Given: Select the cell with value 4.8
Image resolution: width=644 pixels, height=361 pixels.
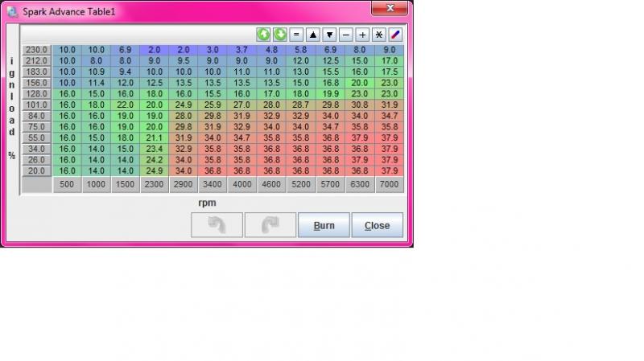Looking at the screenshot, I should 271,50.
